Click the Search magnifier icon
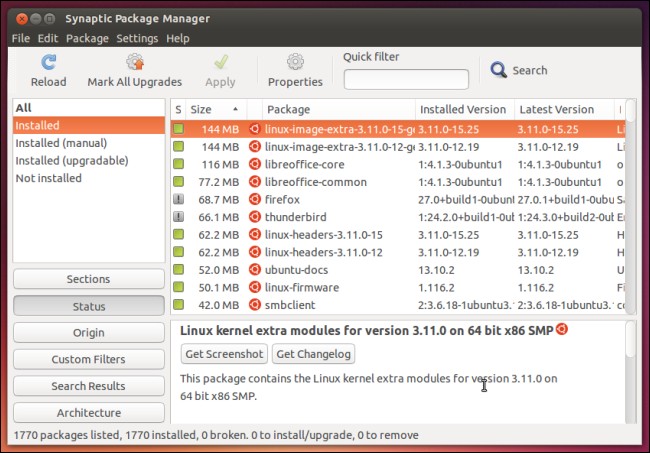 (x=498, y=70)
